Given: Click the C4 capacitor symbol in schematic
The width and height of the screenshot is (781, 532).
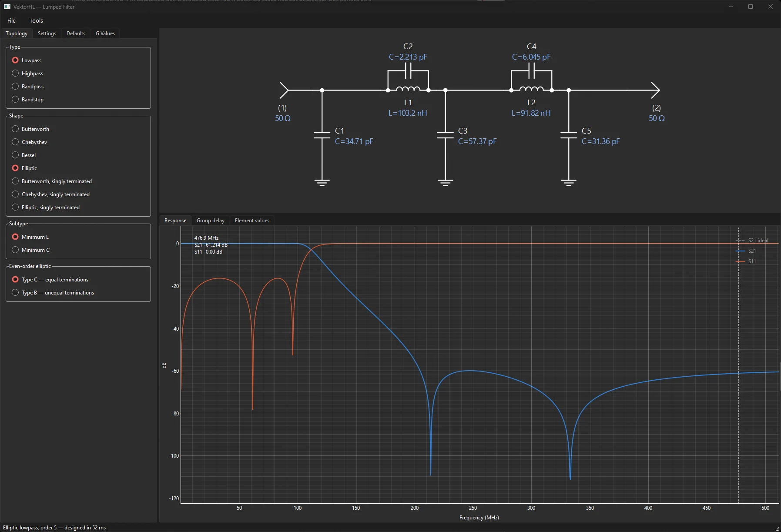Looking at the screenshot, I should click(x=531, y=70).
